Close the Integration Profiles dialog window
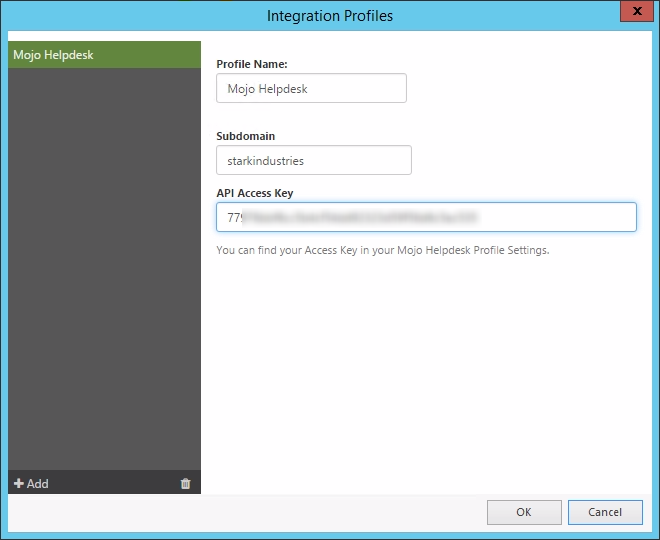This screenshot has height=540, width=660. 632,13
